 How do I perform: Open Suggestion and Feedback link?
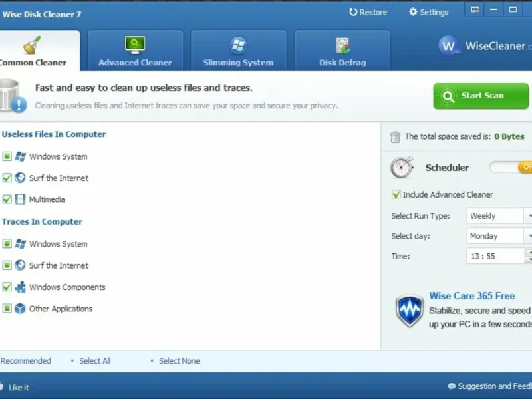click(495, 386)
